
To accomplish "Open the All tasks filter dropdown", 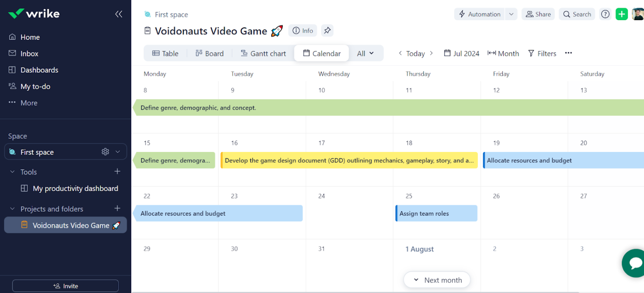I will (x=365, y=53).
